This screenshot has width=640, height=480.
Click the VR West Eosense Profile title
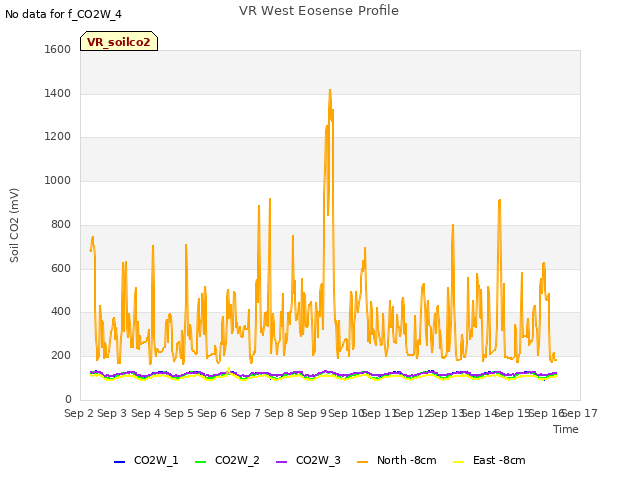point(319,11)
